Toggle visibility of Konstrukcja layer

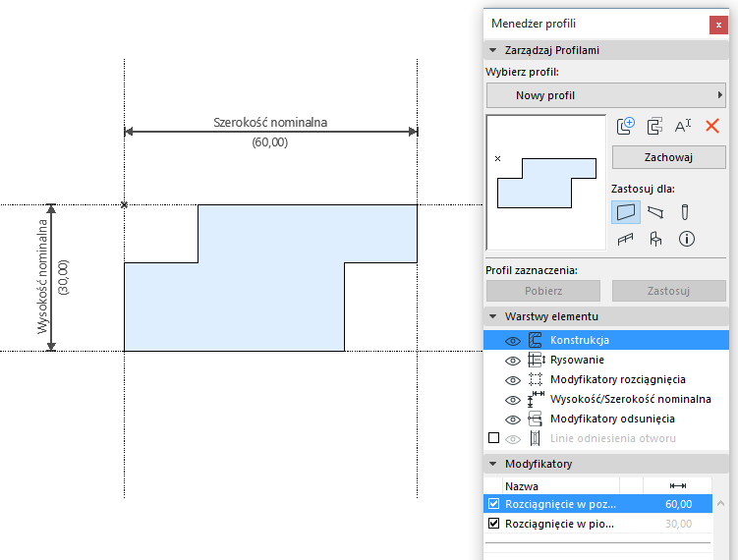(513, 341)
